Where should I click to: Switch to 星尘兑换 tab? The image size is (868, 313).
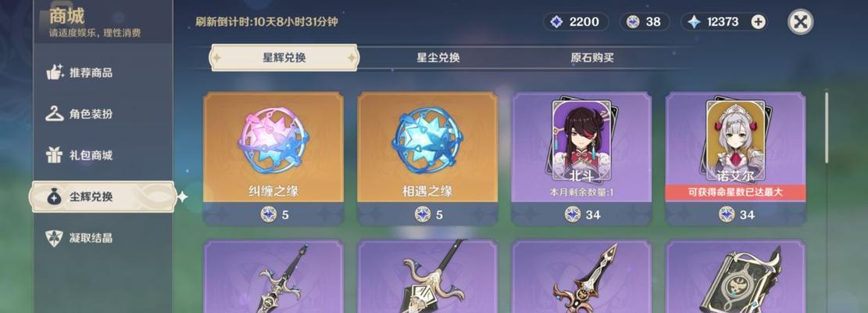pyautogui.click(x=438, y=58)
